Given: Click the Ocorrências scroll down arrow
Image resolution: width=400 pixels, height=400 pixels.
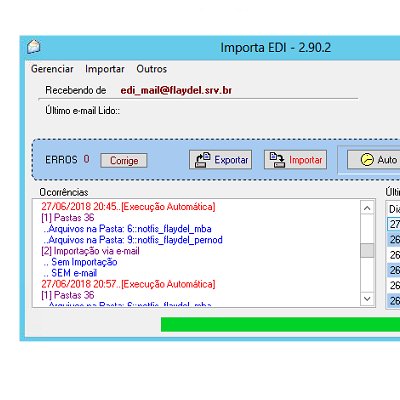Looking at the screenshot, I should [367, 299].
